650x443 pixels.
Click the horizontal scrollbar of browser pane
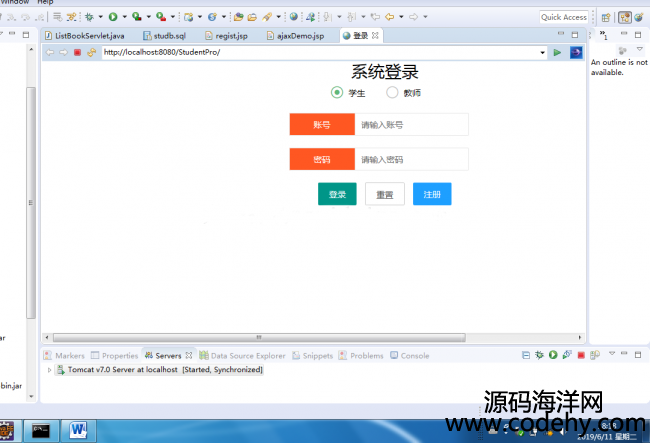point(259,337)
